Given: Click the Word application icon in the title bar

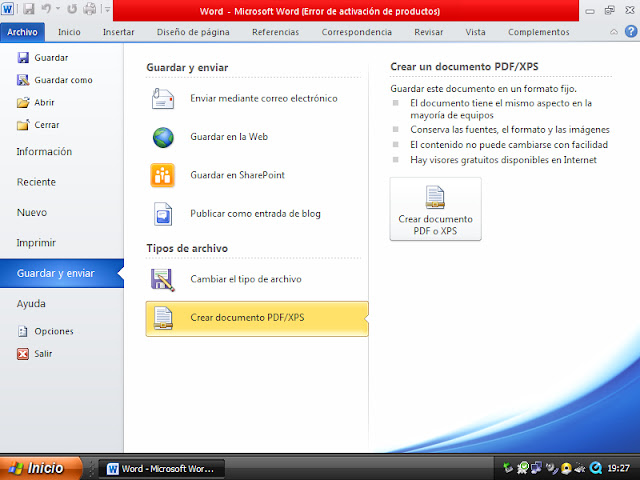Looking at the screenshot, I should click(8, 9).
